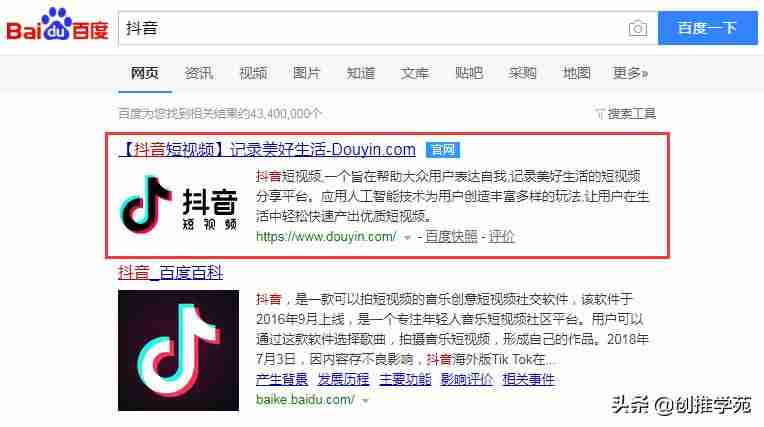Go to the 图片 tab
Screen dimensions: 764x427
[306, 73]
